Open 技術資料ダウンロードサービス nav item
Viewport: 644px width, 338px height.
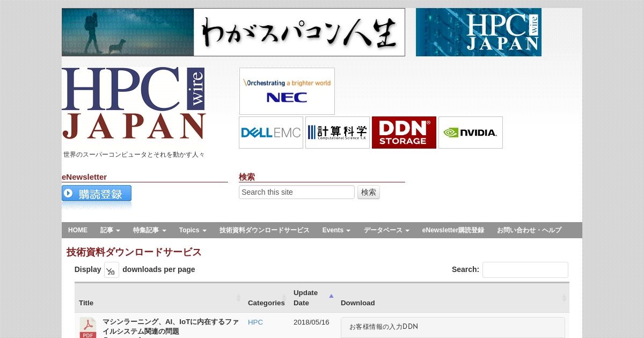coord(265,230)
